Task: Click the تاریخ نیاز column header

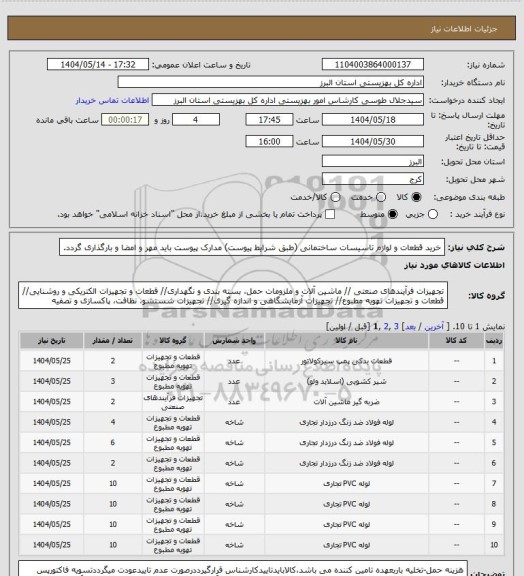Action: [51, 341]
